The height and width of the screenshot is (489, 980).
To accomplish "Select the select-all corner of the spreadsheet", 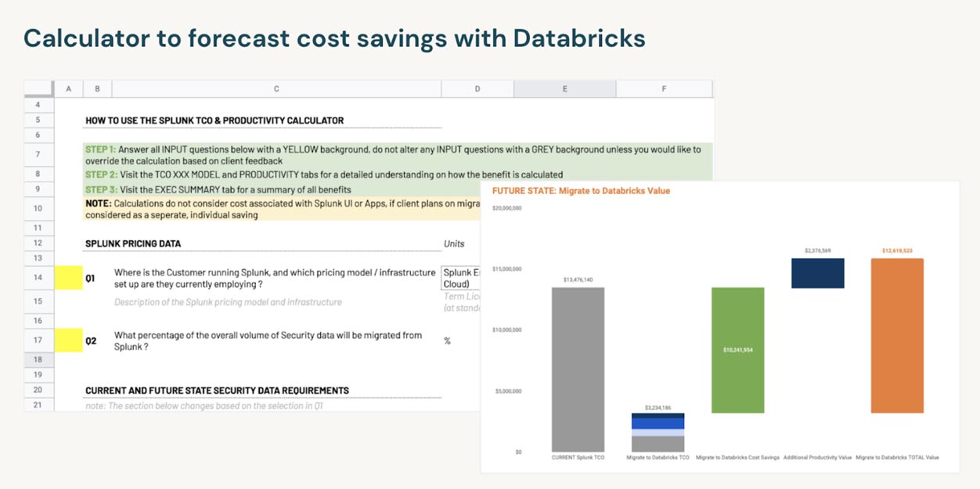I will pos(38,89).
